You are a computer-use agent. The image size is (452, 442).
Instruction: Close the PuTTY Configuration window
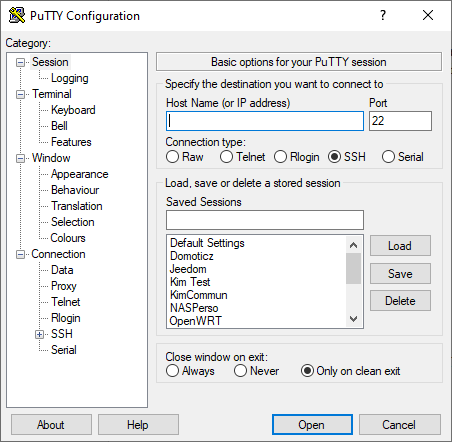428,15
